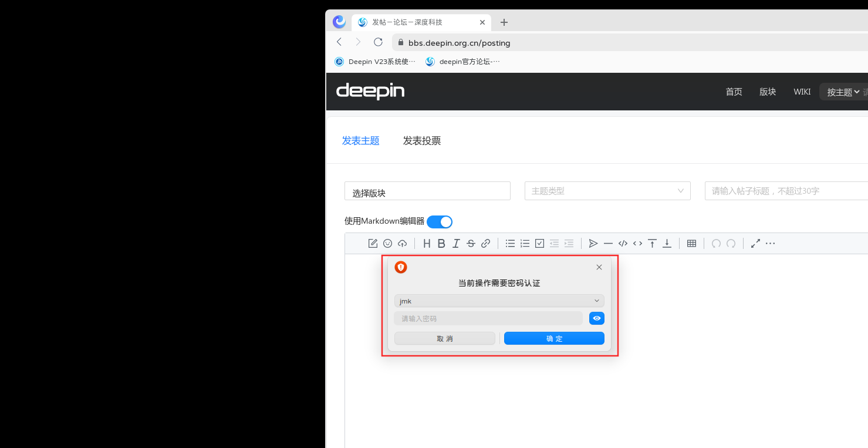Switch to the 发表主题 tab
The height and width of the screenshot is (448, 868).
(361, 141)
